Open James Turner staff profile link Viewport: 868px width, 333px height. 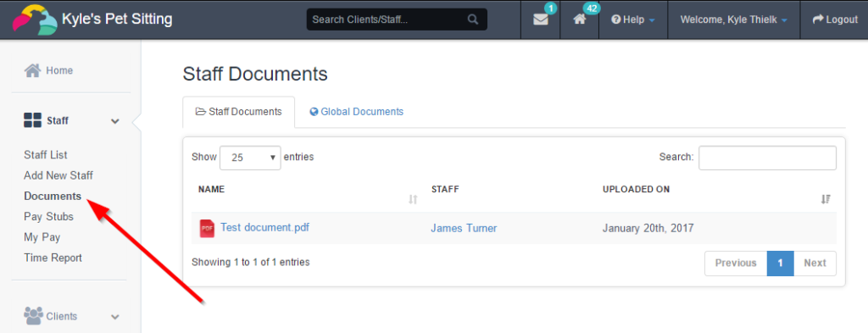click(x=464, y=228)
